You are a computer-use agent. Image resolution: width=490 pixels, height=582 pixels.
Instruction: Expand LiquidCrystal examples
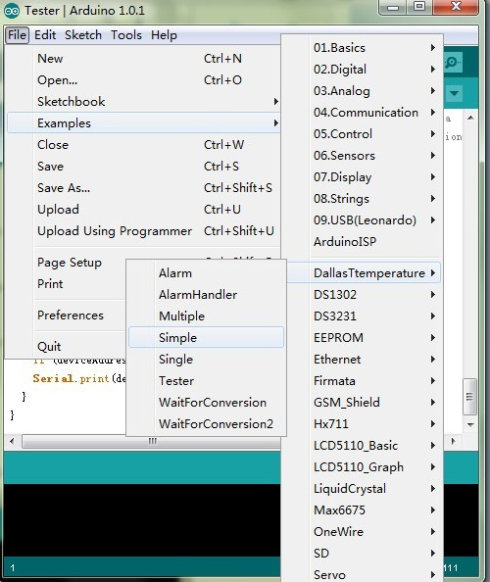362,488
